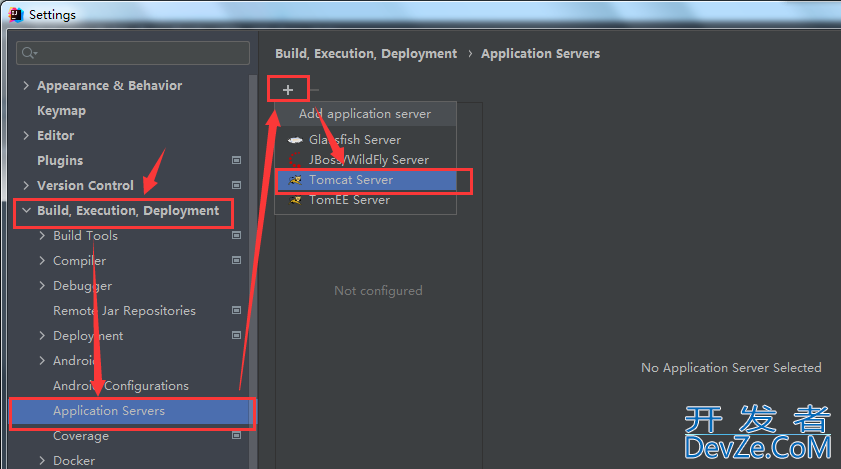Viewport: 841px width, 469px height.
Task: Click project-level icon beside Plugins
Action: click(236, 160)
